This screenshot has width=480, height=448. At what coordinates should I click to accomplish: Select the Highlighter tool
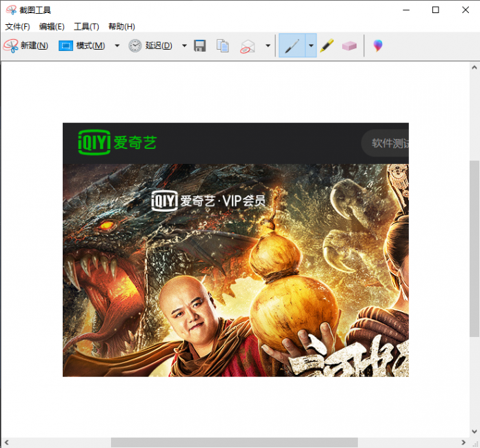pos(327,45)
